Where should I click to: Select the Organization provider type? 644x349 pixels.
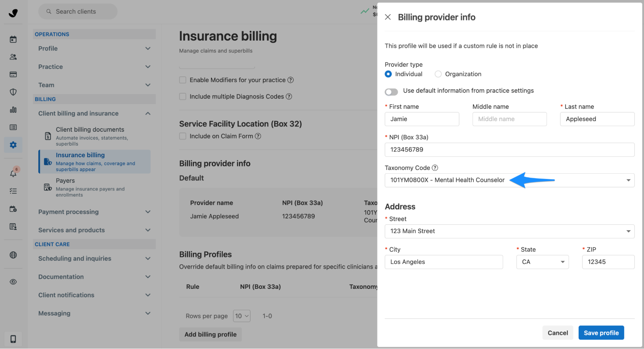point(438,74)
